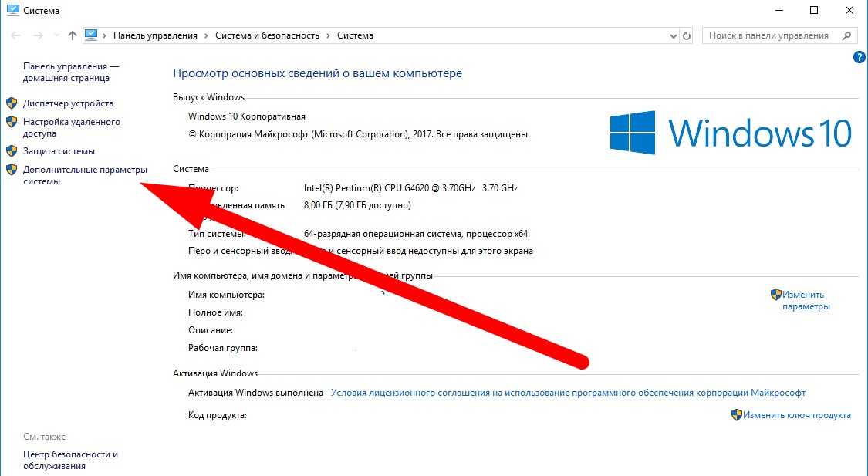Click the text Windows 10 Корпоративная
Screen dimensions: 868x476
(x=247, y=116)
